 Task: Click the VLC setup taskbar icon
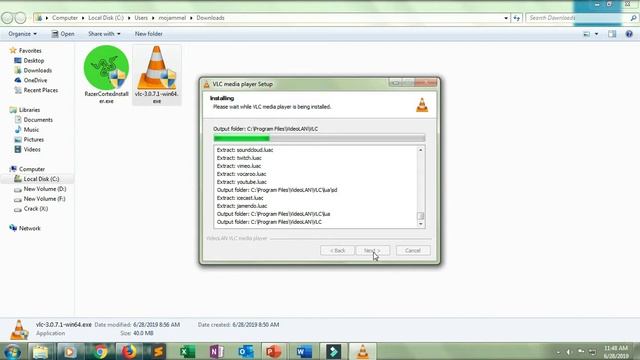coord(362,351)
